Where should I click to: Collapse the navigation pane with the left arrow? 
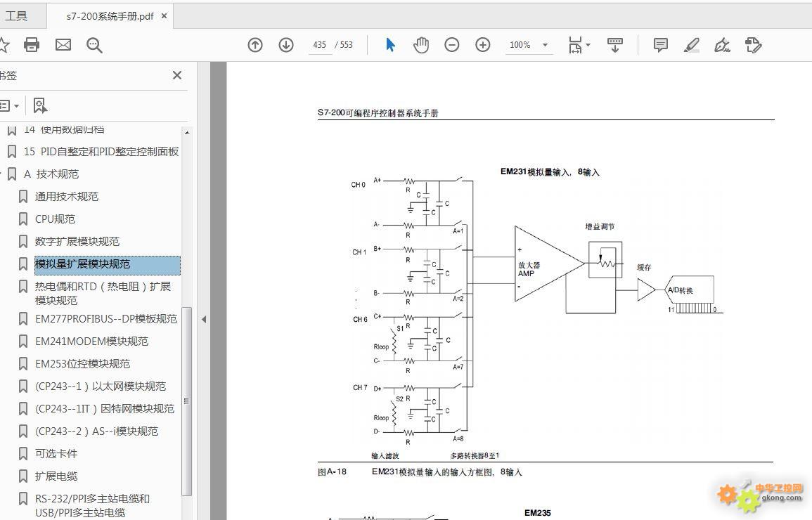point(203,319)
